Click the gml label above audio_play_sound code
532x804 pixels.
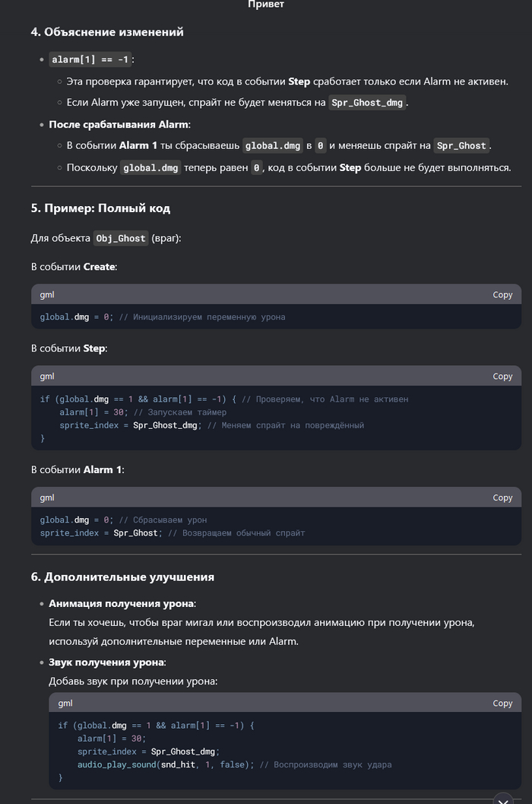point(65,703)
